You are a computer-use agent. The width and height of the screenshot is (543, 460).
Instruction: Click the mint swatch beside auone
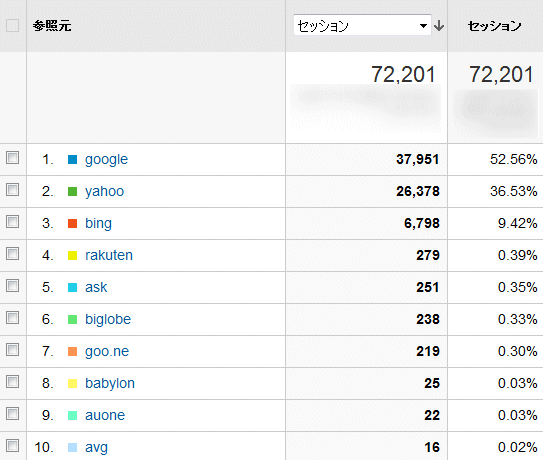coord(72,415)
